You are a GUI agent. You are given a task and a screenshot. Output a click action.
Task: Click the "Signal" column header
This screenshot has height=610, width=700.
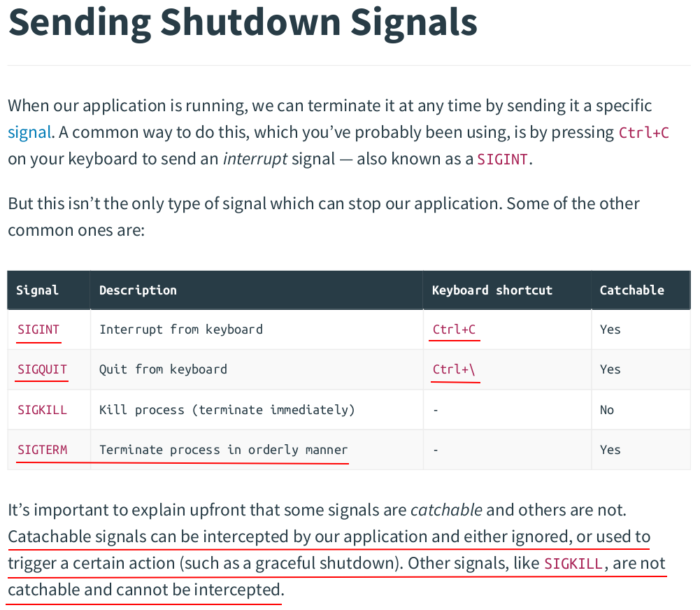37,290
